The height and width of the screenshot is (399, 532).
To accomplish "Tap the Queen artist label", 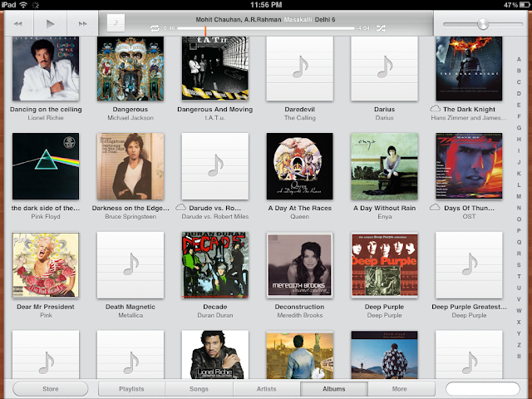I will point(299,216).
